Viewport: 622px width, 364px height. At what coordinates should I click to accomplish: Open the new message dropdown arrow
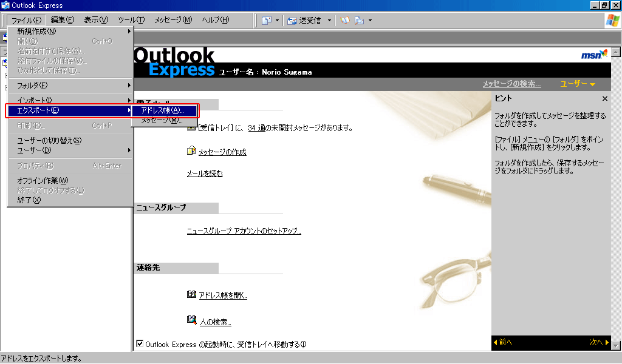[277, 20]
